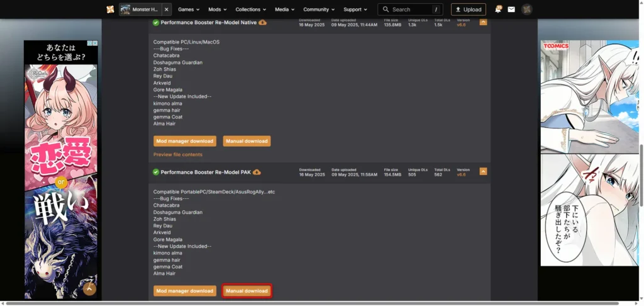Click version v6.6 of Re-Model Native

pyautogui.click(x=461, y=25)
